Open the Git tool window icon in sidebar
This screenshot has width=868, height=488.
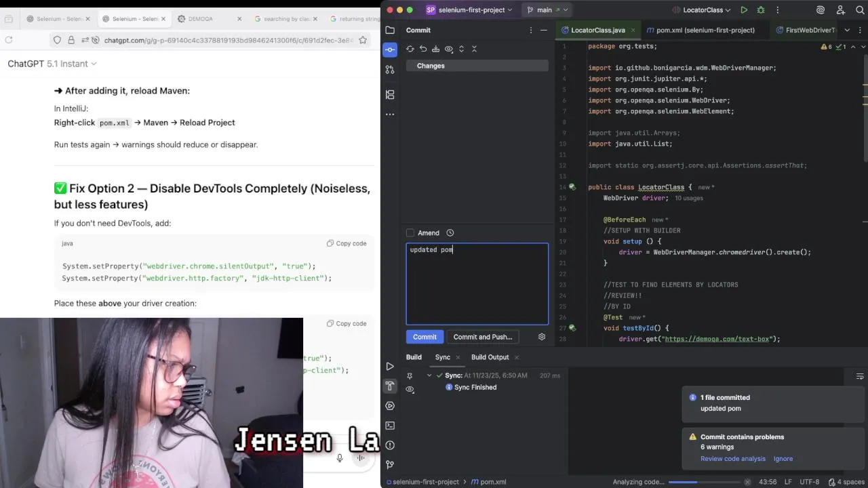coord(390,465)
